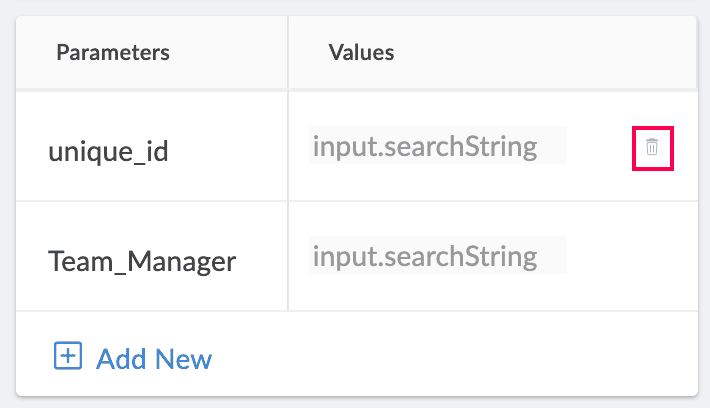710x408 pixels.
Task: Delete the unique_id parameter using trash icon
Action: point(652,148)
